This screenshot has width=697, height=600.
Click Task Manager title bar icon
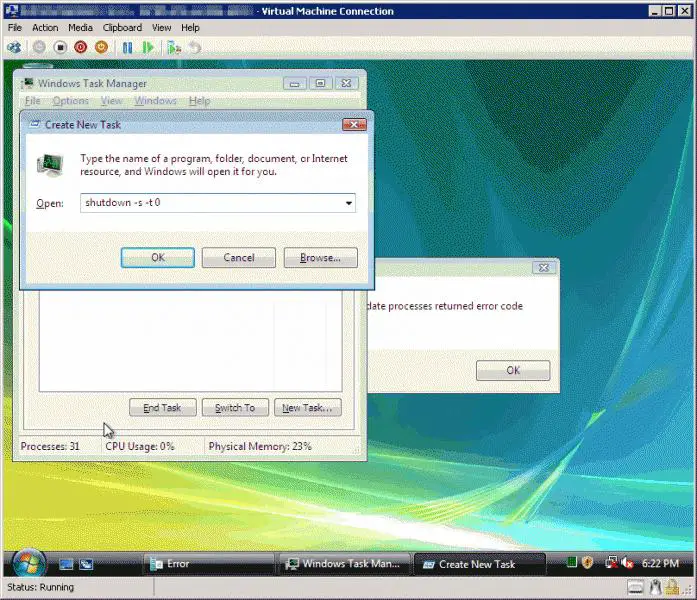(28, 83)
